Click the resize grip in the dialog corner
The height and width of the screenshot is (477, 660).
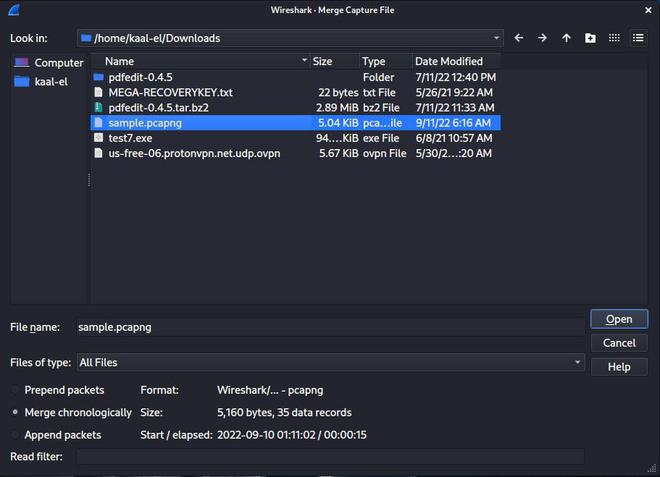point(652,468)
